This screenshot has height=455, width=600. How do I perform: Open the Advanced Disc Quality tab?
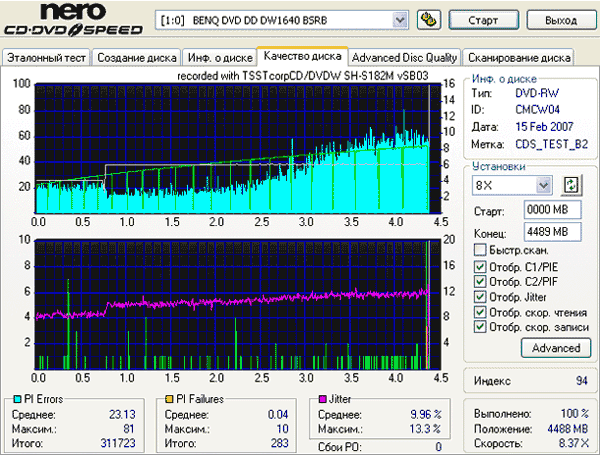(x=405, y=57)
